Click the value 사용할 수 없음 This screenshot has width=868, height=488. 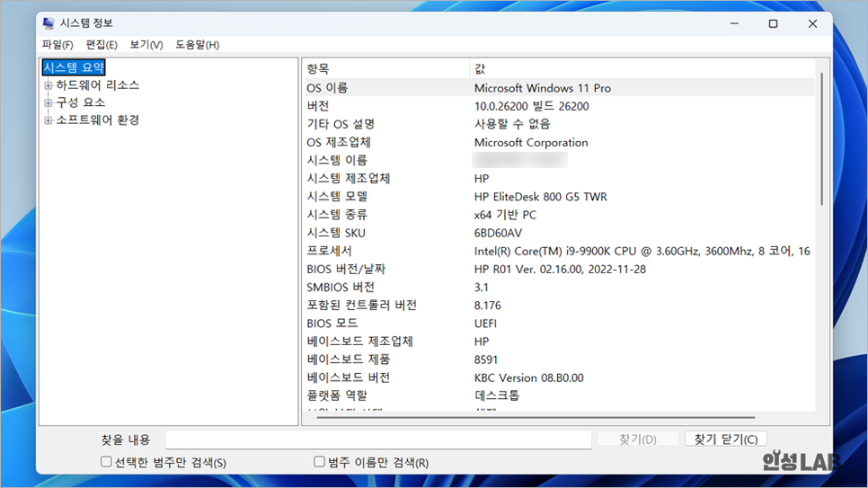(x=512, y=124)
